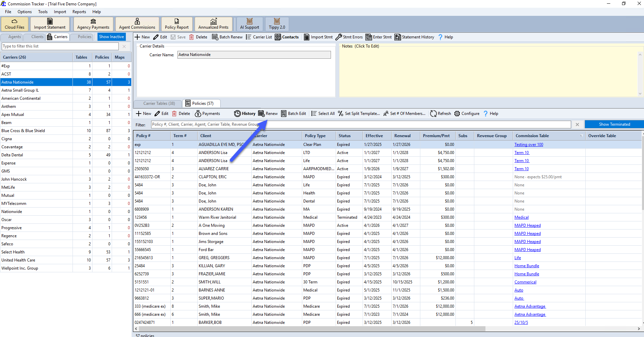The width and height of the screenshot is (644, 337).
Task: Select Blue Cross & Blue Shield carrier
Action: click(x=66, y=131)
